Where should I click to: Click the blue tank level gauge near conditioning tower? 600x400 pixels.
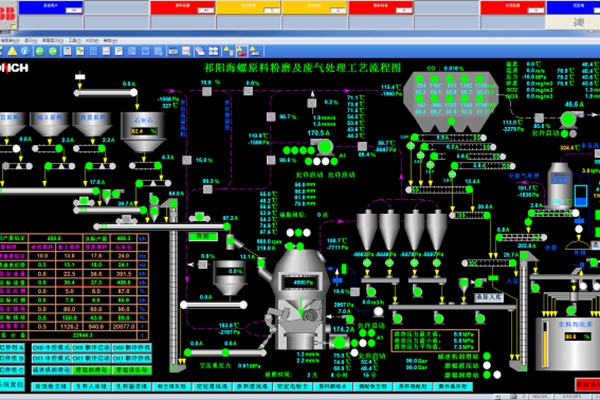(x=580, y=196)
